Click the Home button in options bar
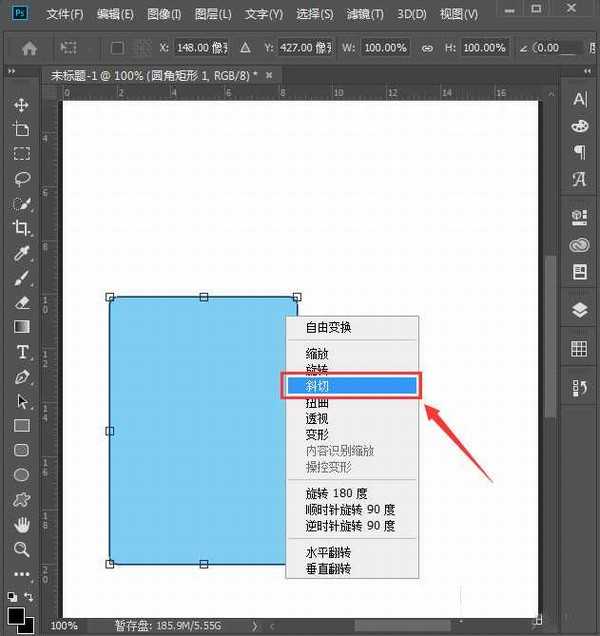Image resolution: width=600 pixels, height=636 pixels. pyautogui.click(x=30, y=48)
